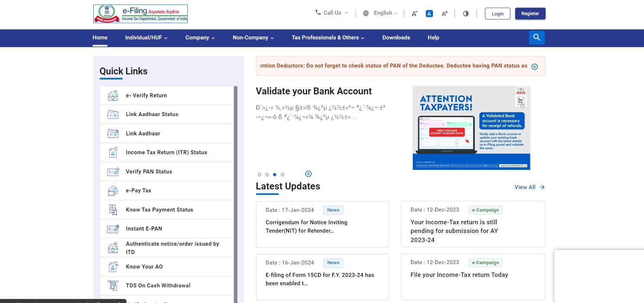Viewport: 644px width, 303px height.
Task: Increase font size with A+ icon
Action: pyautogui.click(x=444, y=14)
